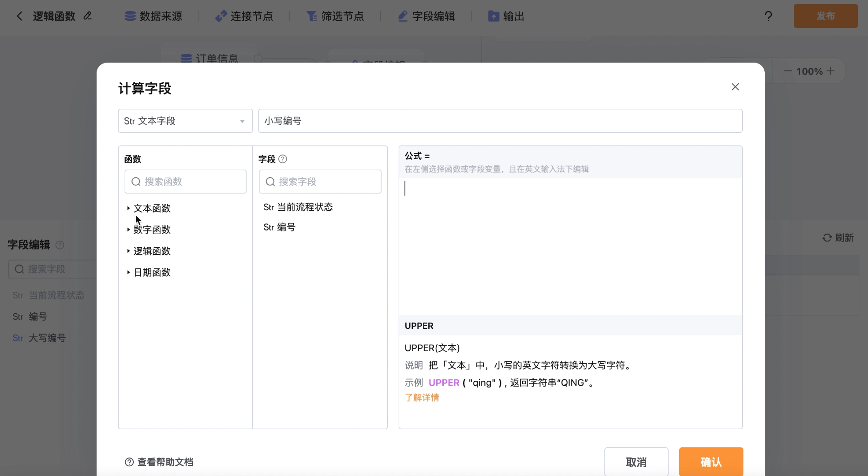Select the 输出 toolbar item
Viewport: 868px width, 476px height.
coord(506,16)
